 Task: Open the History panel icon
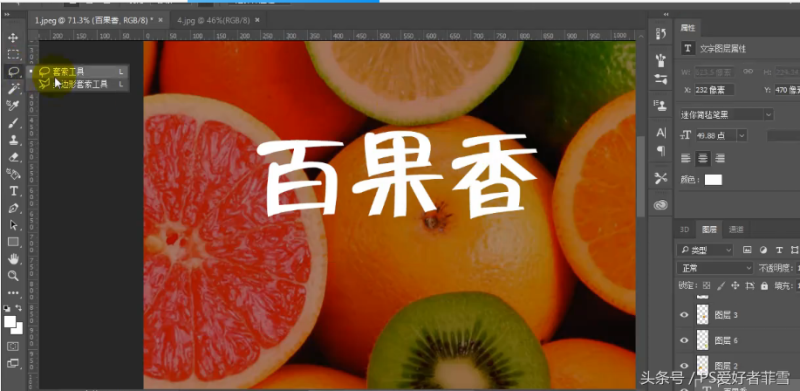[x=661, y=34]
